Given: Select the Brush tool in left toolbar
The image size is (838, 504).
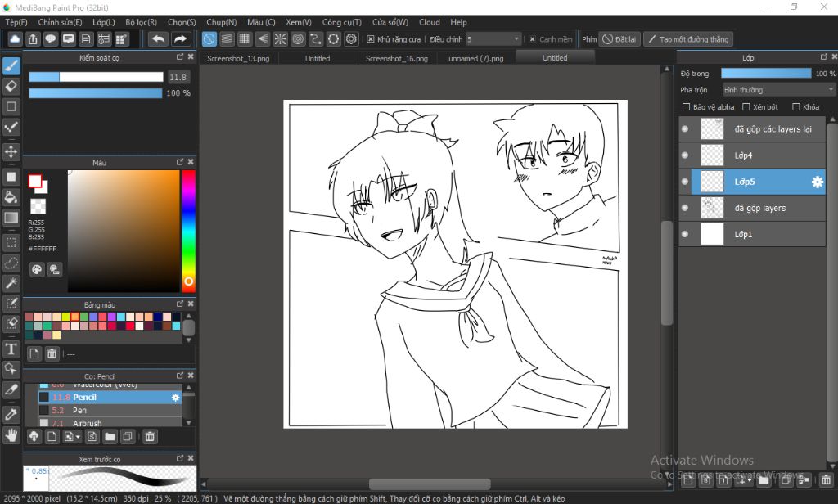Looking at the screenshot, I should coord(11,65).
